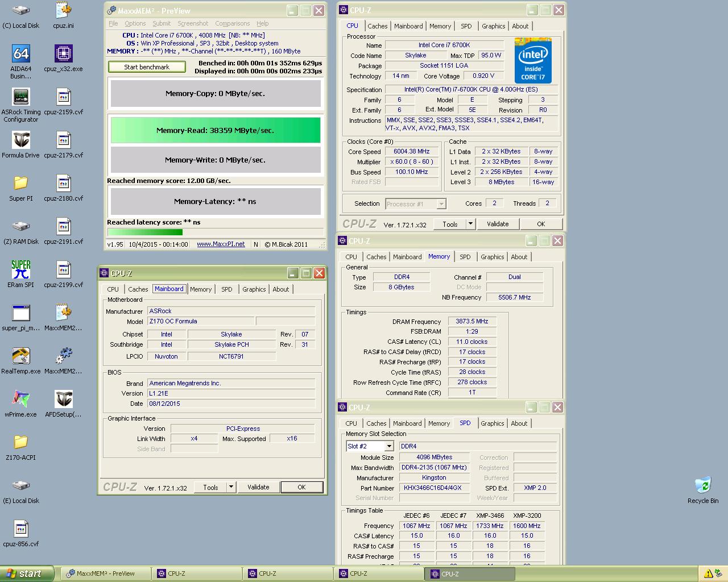
Task: Select the cpuz.ini file icon
Action: 63,15
